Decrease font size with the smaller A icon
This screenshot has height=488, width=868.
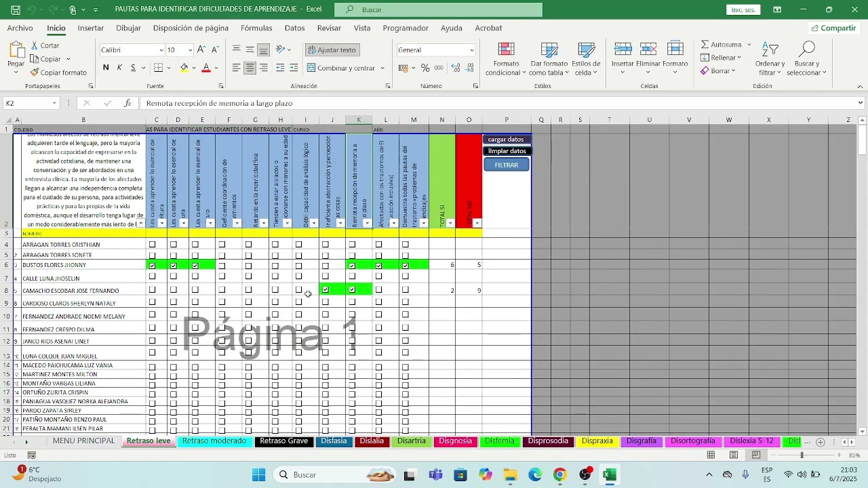pos(215,49)
